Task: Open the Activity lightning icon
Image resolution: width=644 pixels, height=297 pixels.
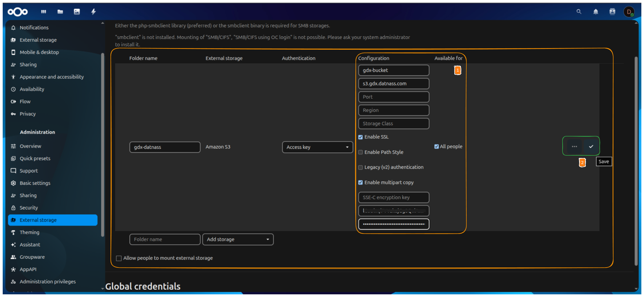Action: (x=93, y=12)
